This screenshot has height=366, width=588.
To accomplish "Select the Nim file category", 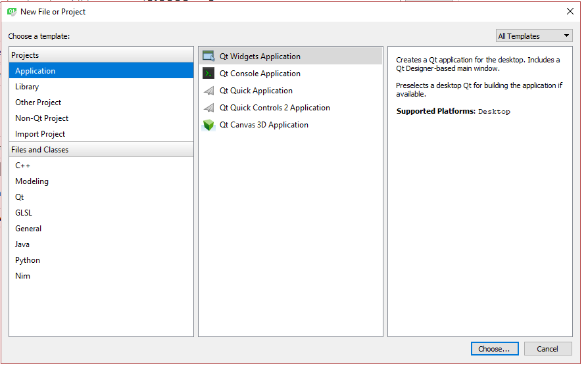I will [22, 276].
